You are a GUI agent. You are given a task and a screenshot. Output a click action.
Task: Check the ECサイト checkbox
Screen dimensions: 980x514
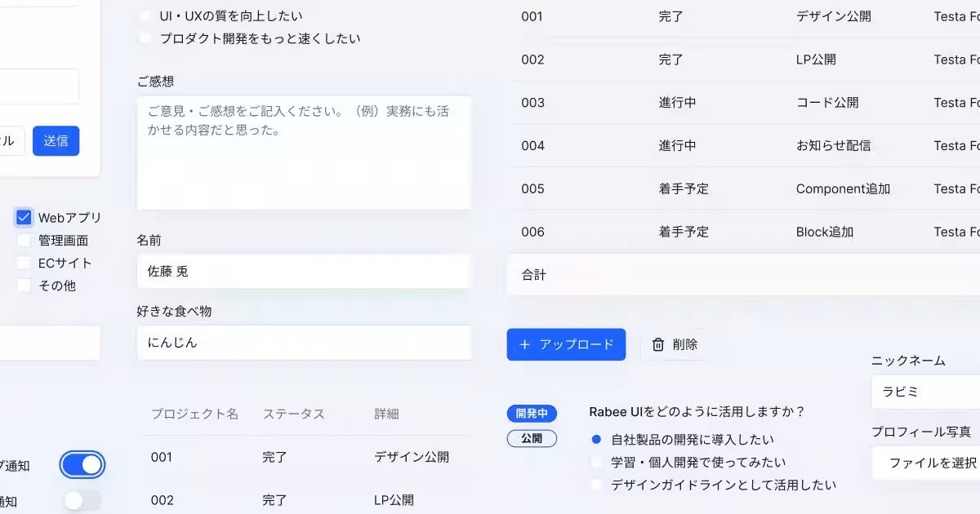[x=24, y=262]
